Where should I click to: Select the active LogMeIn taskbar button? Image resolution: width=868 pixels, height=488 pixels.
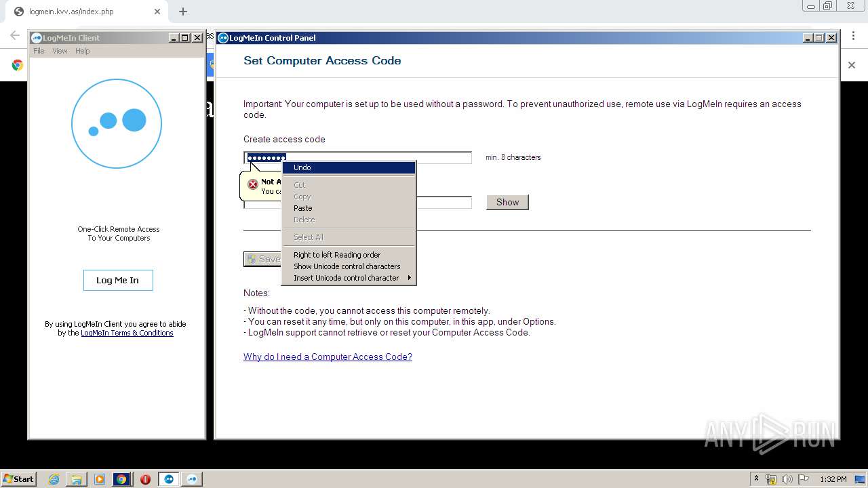click(x=169, y=479)
